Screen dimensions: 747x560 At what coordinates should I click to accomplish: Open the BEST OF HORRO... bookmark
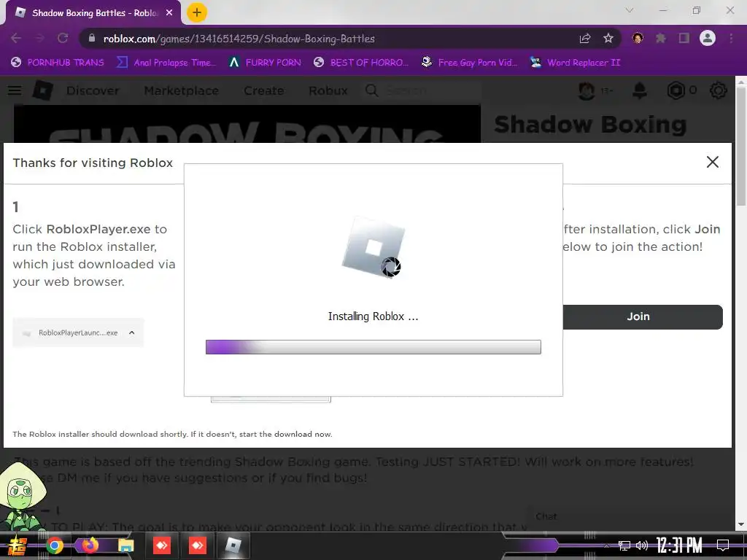click(361, 63)
